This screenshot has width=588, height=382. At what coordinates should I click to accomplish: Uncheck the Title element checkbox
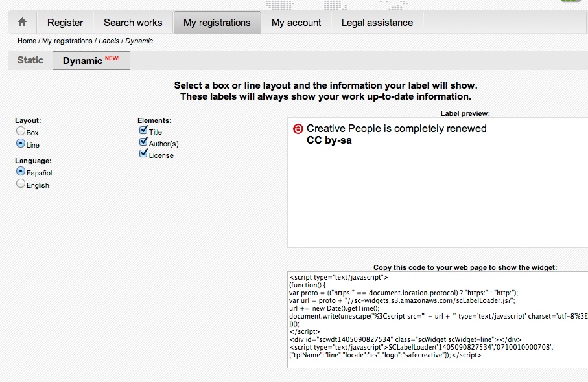coord(143,130)
